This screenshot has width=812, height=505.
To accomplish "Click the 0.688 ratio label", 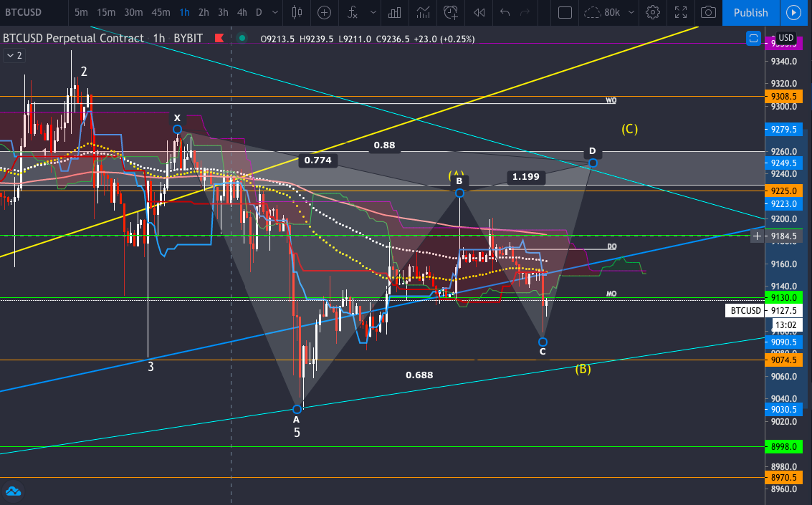I will coord(419,375).
